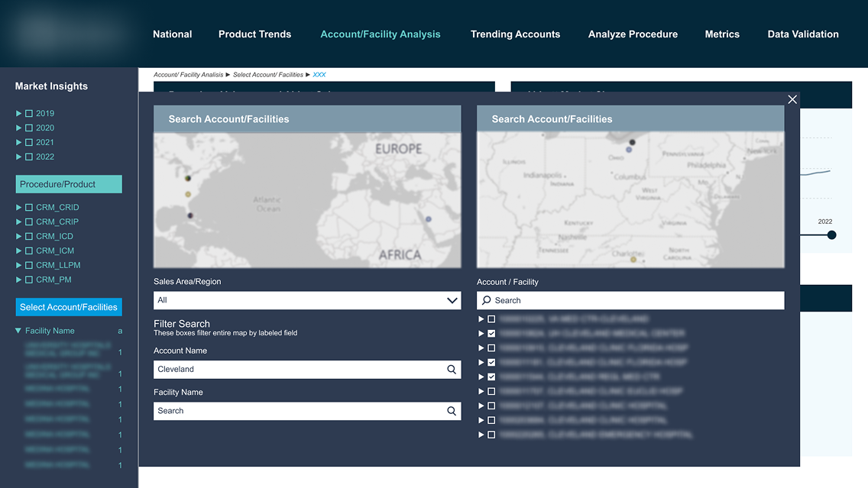This screenshot has width=868, height=488.
Task: Click the Account Name input field
Action: (x=307, y=370)
